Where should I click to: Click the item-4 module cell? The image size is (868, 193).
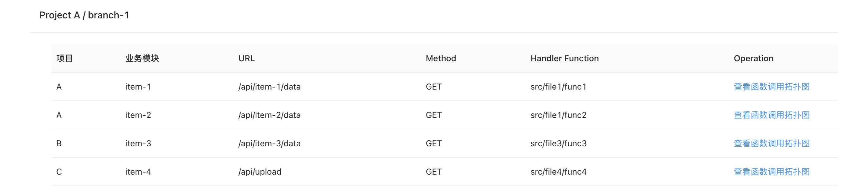pyautogui.click(x=138, y=172)
